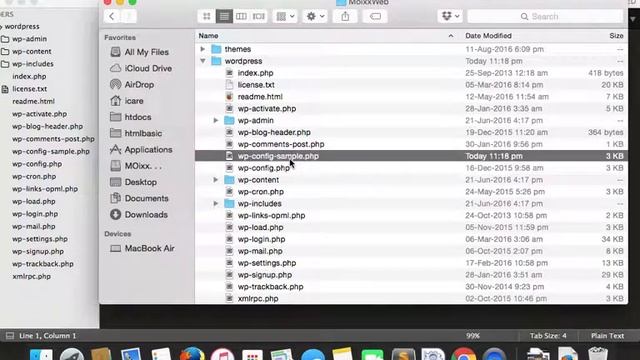Open iCloud Drive in sidebar
This screenshot has width=640, height=360.
click(x=141, y=68)
